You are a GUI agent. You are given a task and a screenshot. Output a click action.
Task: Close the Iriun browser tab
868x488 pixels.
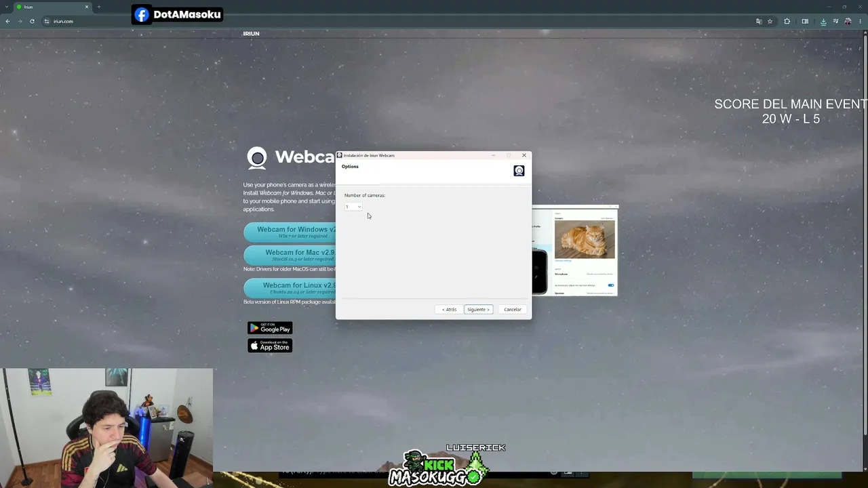(87, 7)
